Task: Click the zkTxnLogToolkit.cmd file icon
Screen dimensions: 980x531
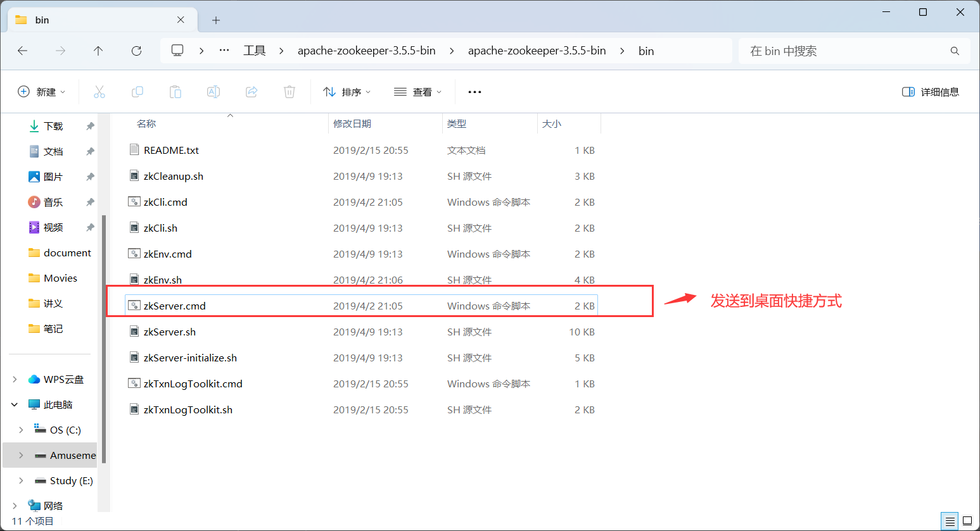Action: click(x=134, y=384)
